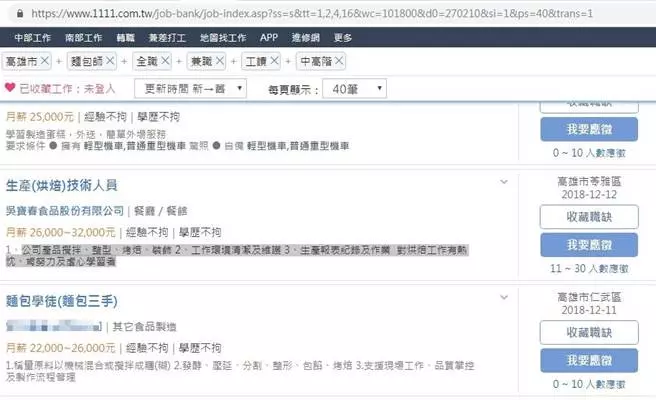Click 我要應徵 for 麵包學徒(麵包三手)
The height and width of the screenshot is (400, 656).
click(589, 360)
